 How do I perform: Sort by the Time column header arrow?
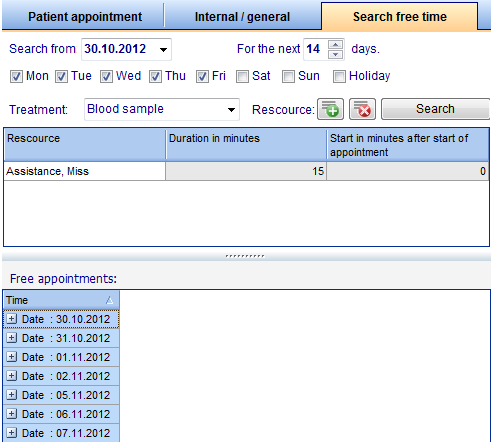pos(109,300)
